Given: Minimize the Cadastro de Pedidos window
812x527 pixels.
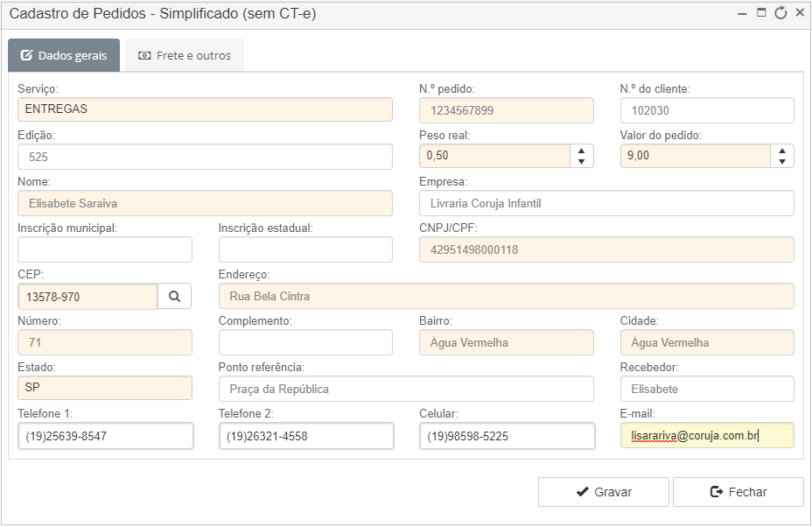Looking at the screenshot, I should 742,14.
